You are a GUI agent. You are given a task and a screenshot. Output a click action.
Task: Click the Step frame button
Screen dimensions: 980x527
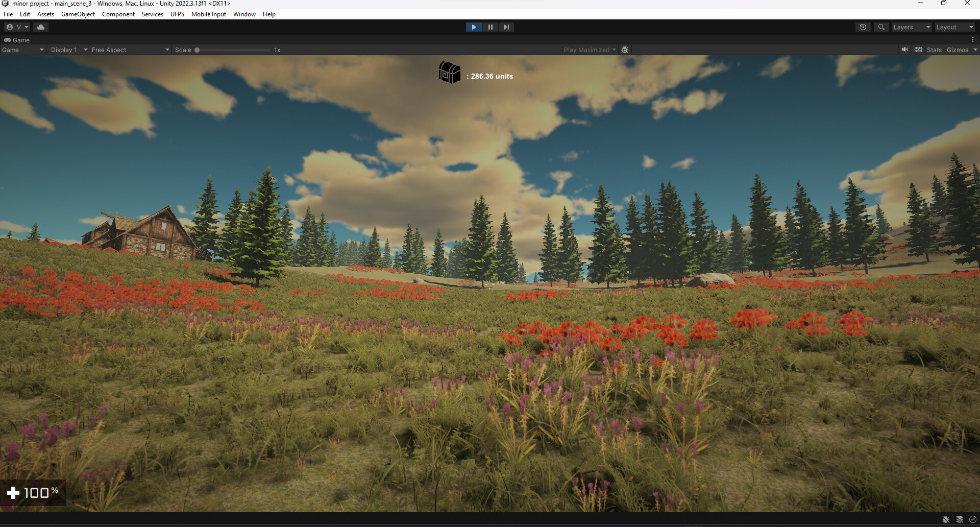(x=506, y=27)
